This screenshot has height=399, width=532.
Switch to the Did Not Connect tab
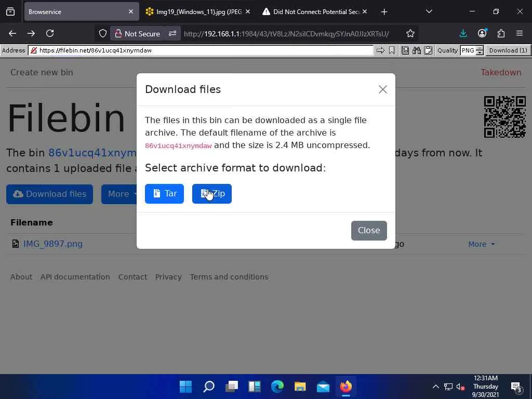(315, 11)
